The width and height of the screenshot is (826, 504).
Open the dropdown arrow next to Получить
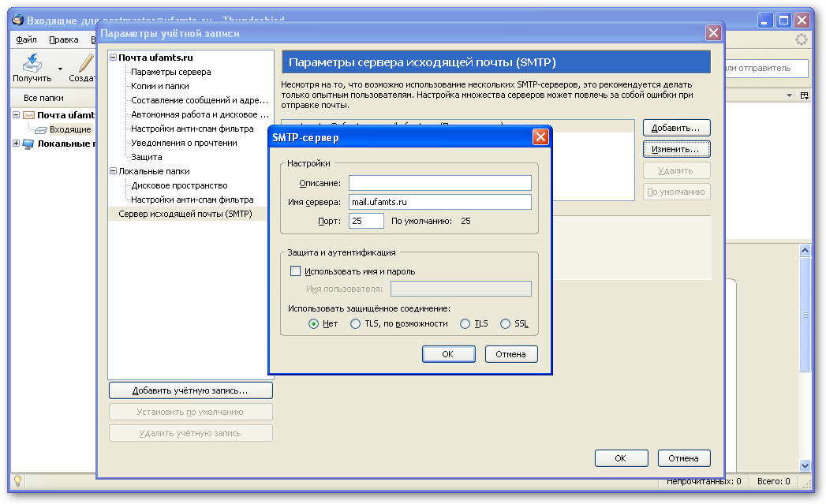pyautogui.click(x=60, y=69)
